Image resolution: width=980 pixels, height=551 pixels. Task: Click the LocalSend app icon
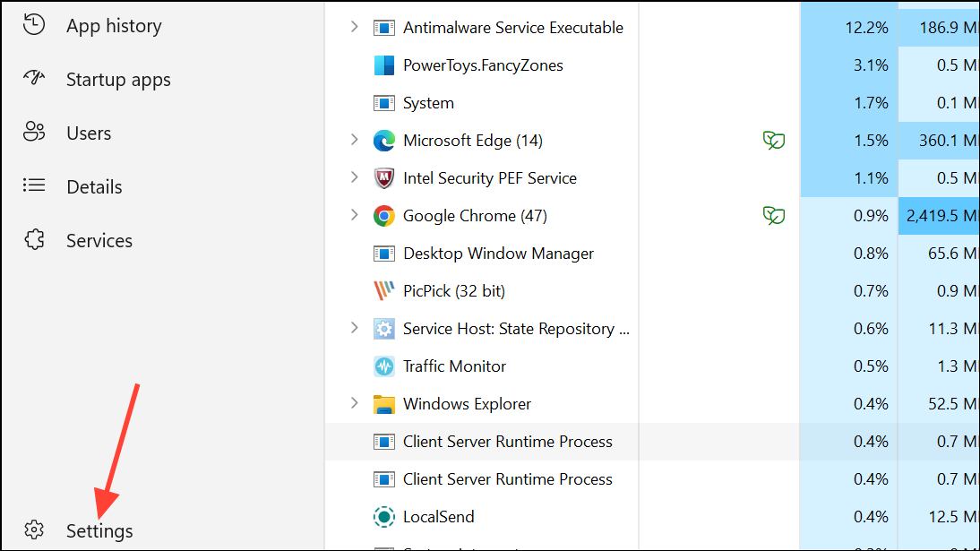pyautogui.click(x=383, y=516)
